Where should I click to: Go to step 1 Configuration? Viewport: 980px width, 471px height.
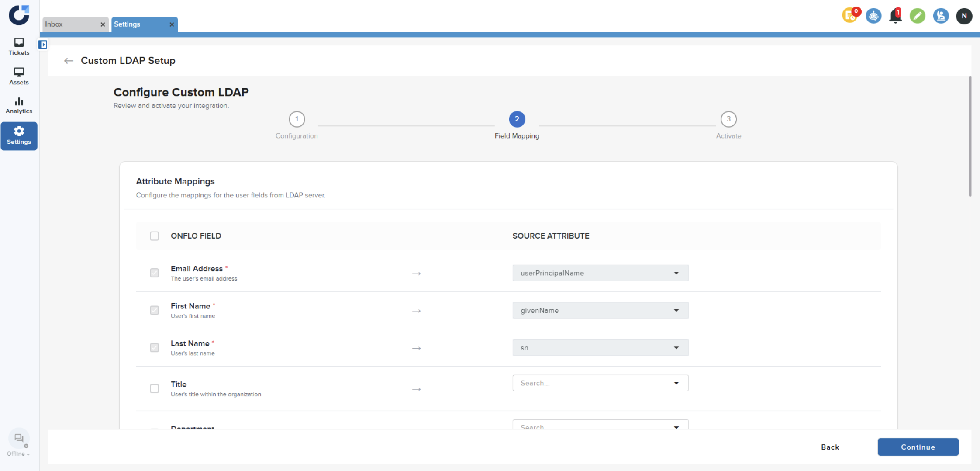[x=297, y=119]
